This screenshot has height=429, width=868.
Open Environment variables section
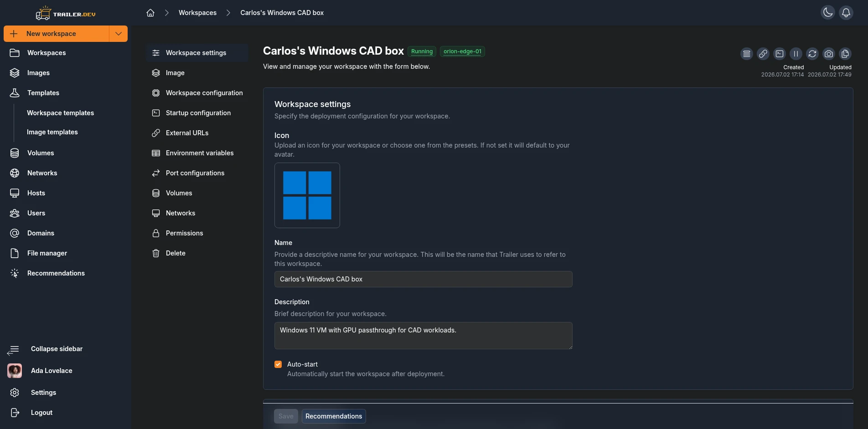[x=197, y=153]
